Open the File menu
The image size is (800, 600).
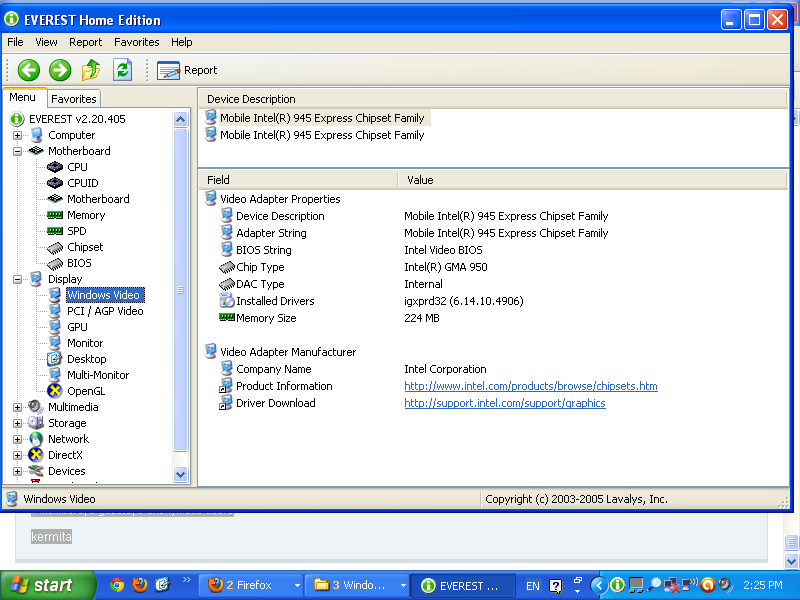(15, 42)
